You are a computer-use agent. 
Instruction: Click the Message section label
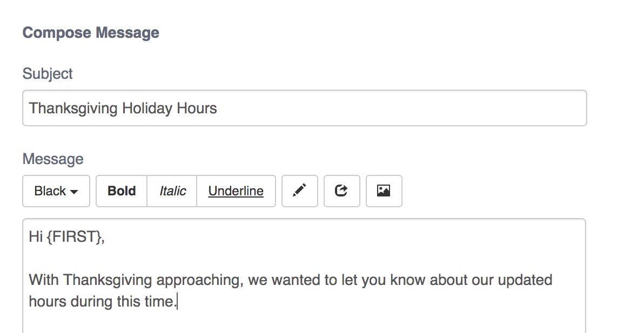(52, 158)
